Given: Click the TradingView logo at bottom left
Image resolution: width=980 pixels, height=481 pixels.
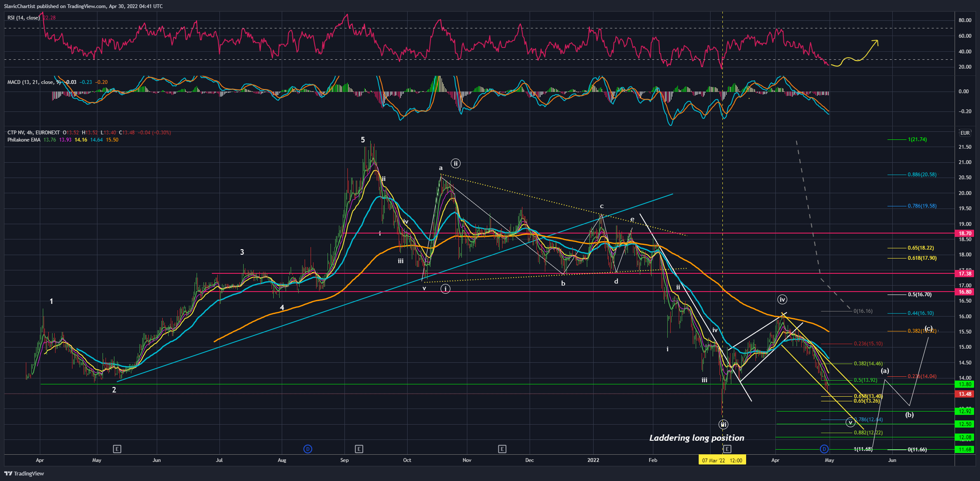Looking at the screenshot, I should (24, 473).
